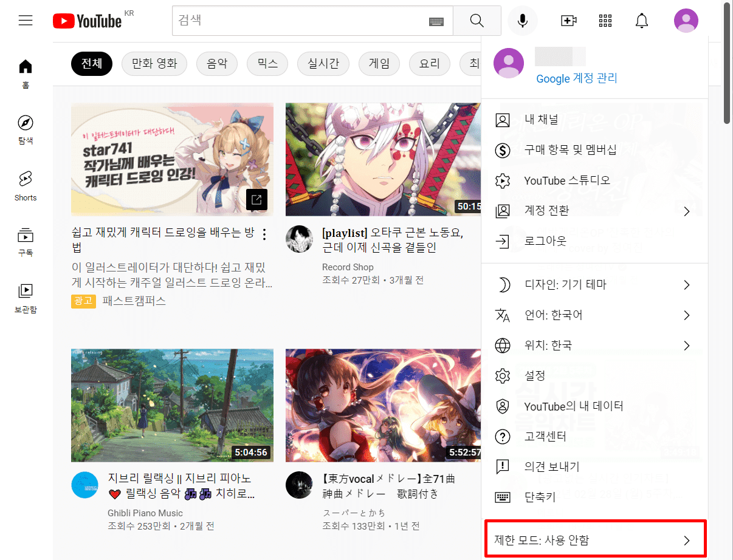Go to 홈 in the sidebar
This screenshot has height=560, width=733.
coord(26,73)
